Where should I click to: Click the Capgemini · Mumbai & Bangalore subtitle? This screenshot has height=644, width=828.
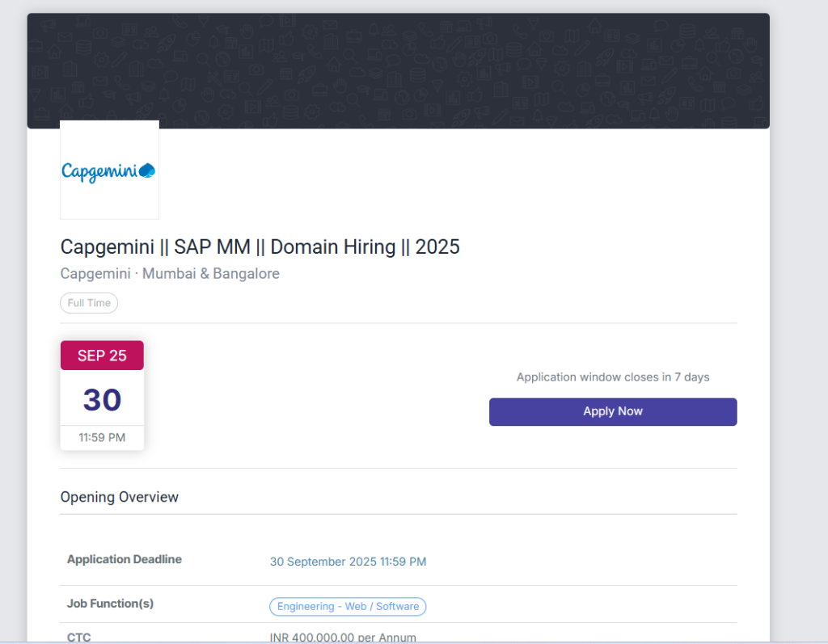pos(170,274)
